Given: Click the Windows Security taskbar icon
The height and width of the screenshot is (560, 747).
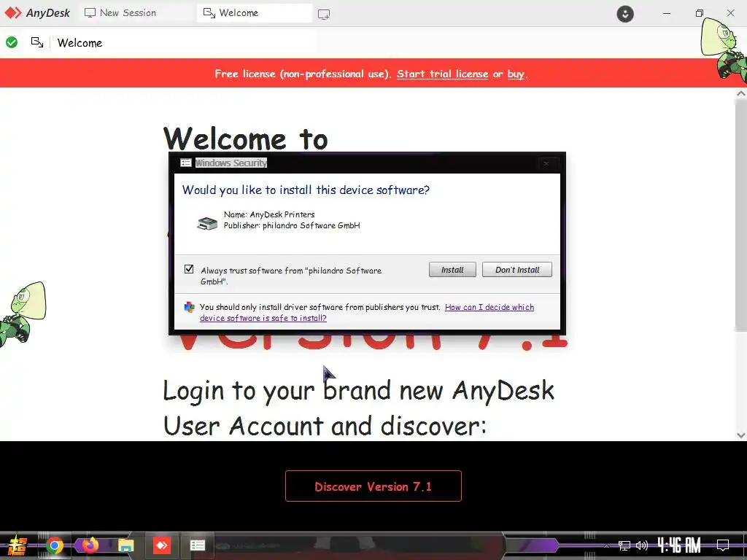Looking at the screenshot, I should pos(197,545).
